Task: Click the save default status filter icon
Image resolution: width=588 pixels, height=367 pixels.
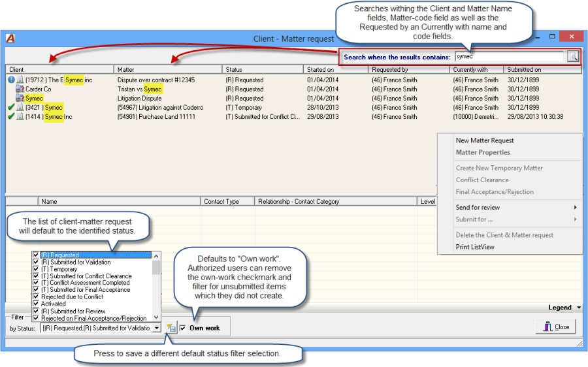Action: [171, 328]
